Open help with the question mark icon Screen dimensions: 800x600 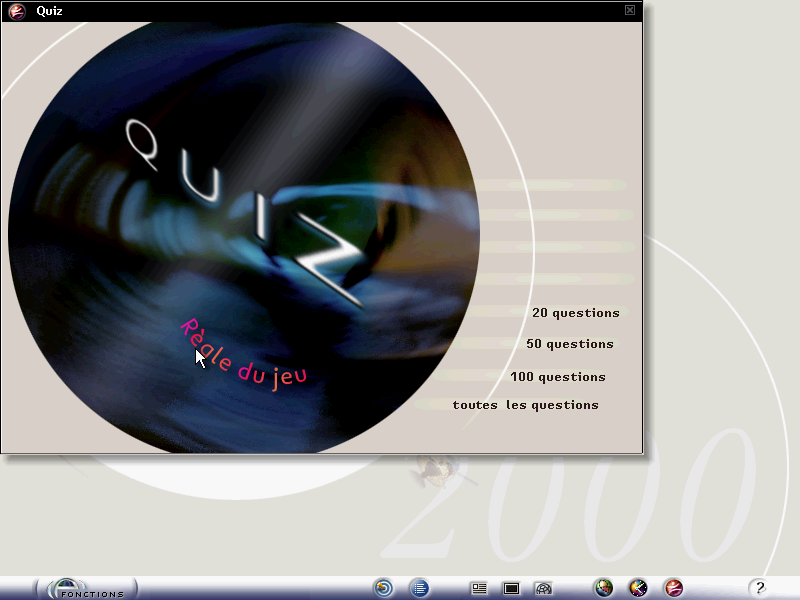(760, 588)
